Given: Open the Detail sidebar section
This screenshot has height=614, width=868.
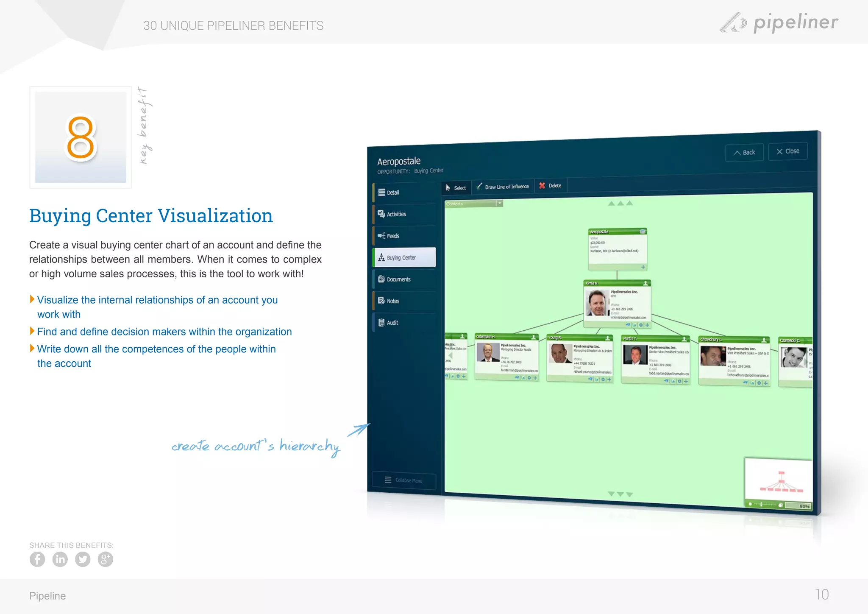Looking at the screenshot, I should coord(405,193).
